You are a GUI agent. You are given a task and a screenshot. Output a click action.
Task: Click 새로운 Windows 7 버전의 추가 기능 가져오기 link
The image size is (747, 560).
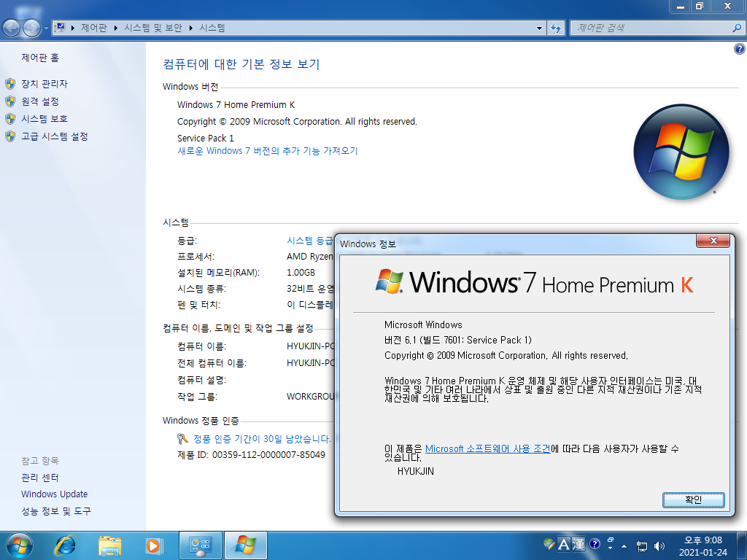(267, 151)
